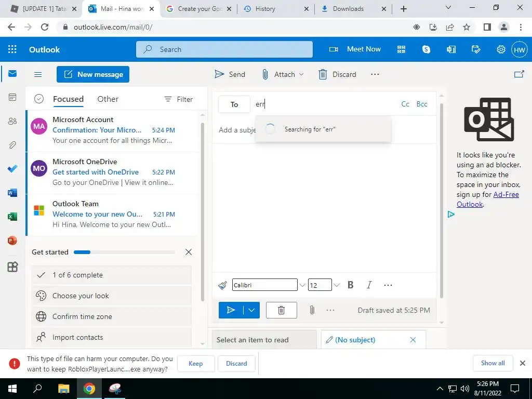Switch to the Other tab
This screenshot has width=532, height=399.
[108, 99]
